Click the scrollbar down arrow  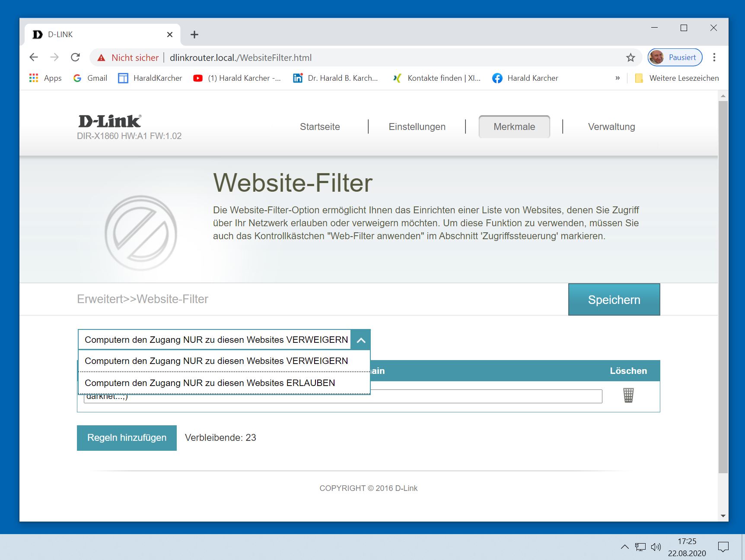[723, 516]
